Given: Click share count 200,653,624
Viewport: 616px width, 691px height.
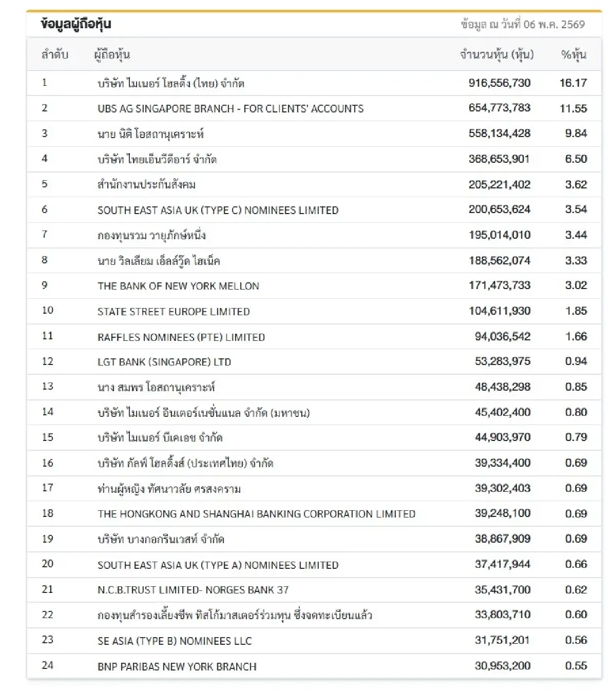Looking at the screenshot, I should [499, 209].
